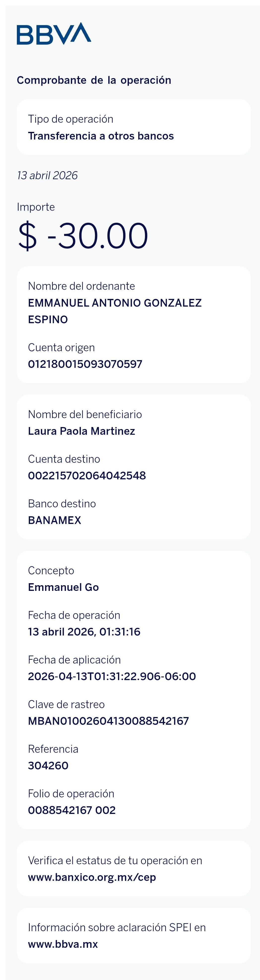
Task: Open the www.banxico.org.mx/cep link
Action: 92,877
